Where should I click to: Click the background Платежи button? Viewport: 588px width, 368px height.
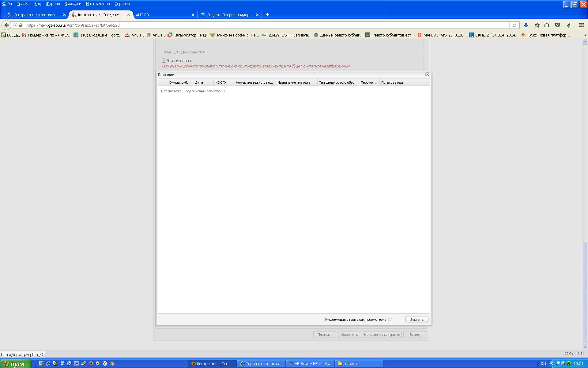(325, 335)
